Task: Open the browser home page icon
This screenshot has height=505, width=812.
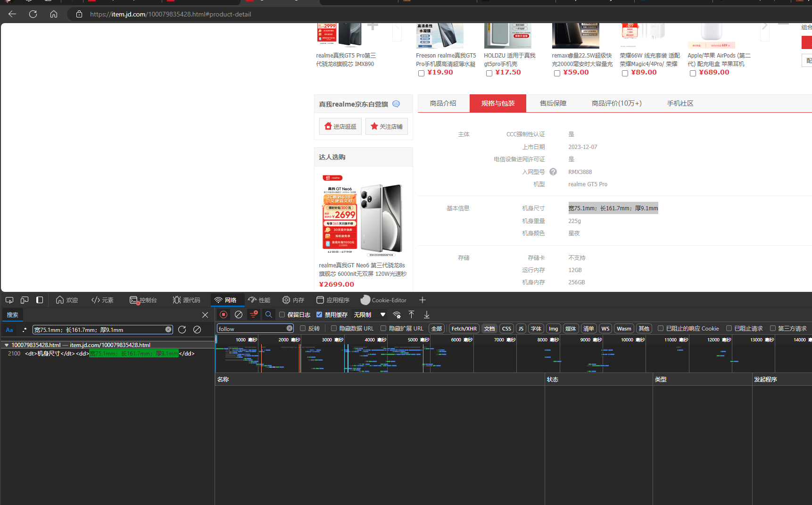Action: point(54,14)
